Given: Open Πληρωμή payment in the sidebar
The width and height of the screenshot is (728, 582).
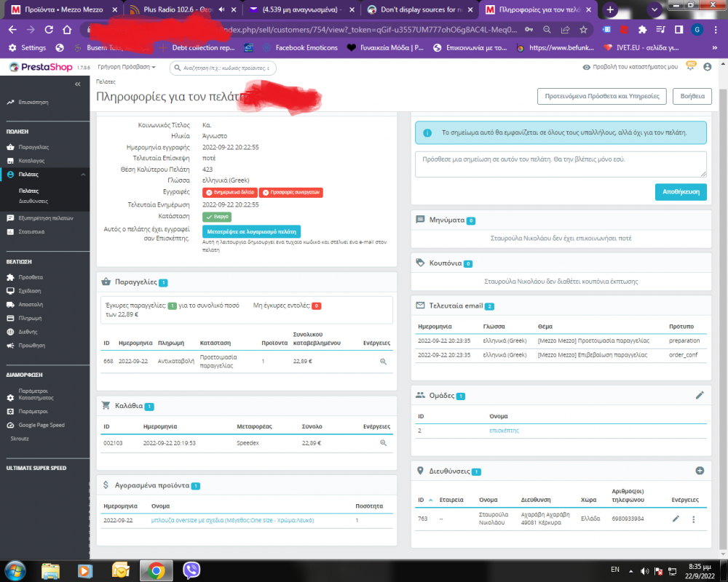Looking at the screenshot, I should pos(30,319).
